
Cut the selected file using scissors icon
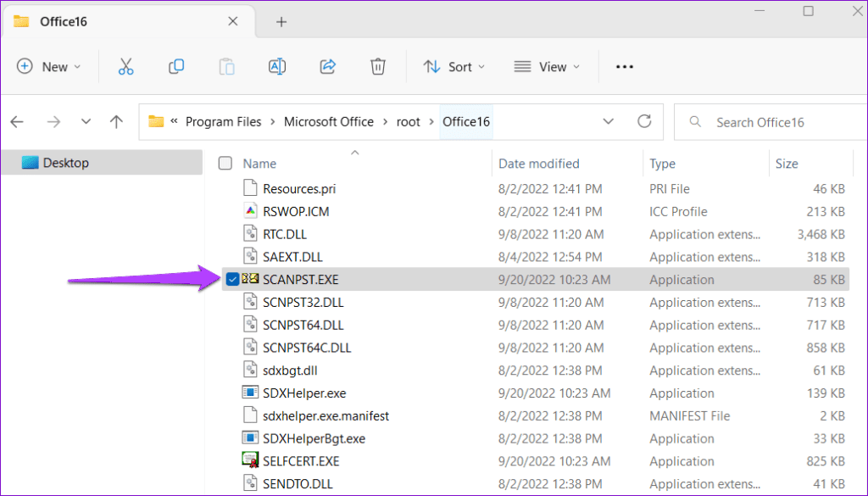point(125,66)
